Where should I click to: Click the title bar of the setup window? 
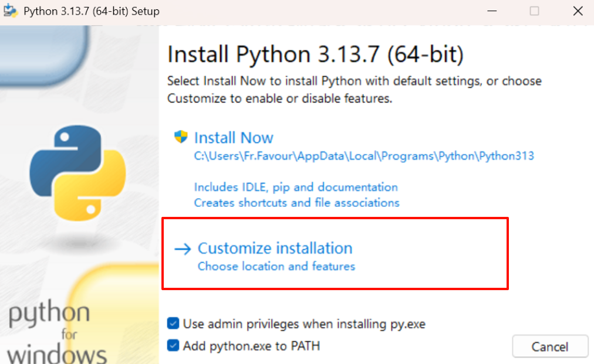coord(293,11)
